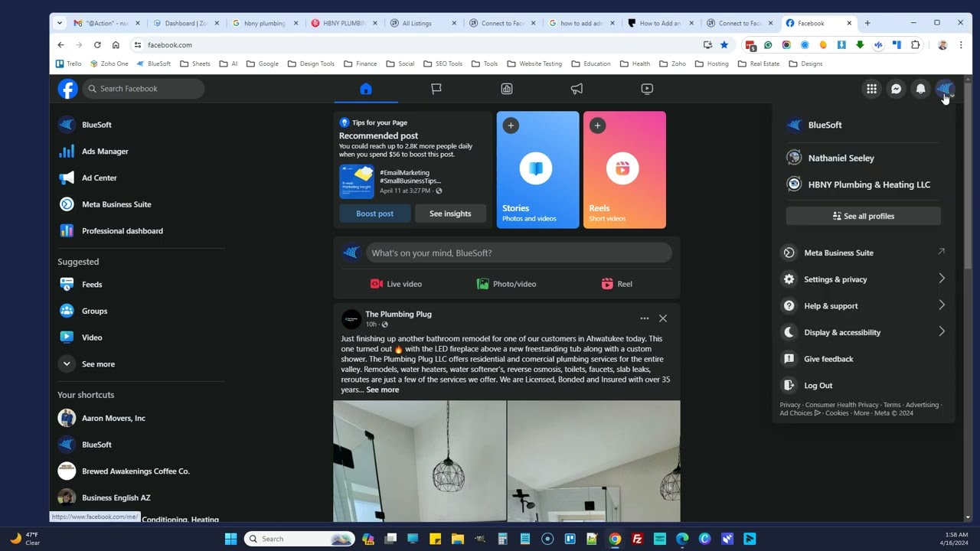
Task: Open File Explorer from taskbar
Action: 457,539
